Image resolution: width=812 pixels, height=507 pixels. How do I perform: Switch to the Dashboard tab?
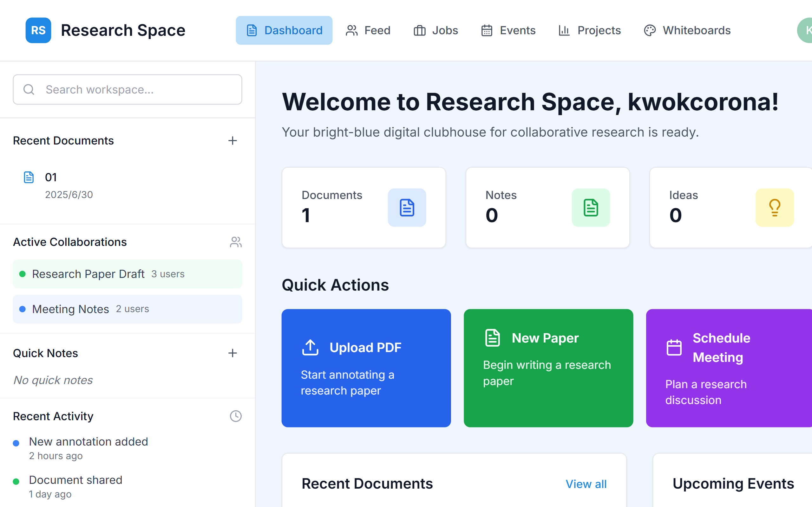284,30
